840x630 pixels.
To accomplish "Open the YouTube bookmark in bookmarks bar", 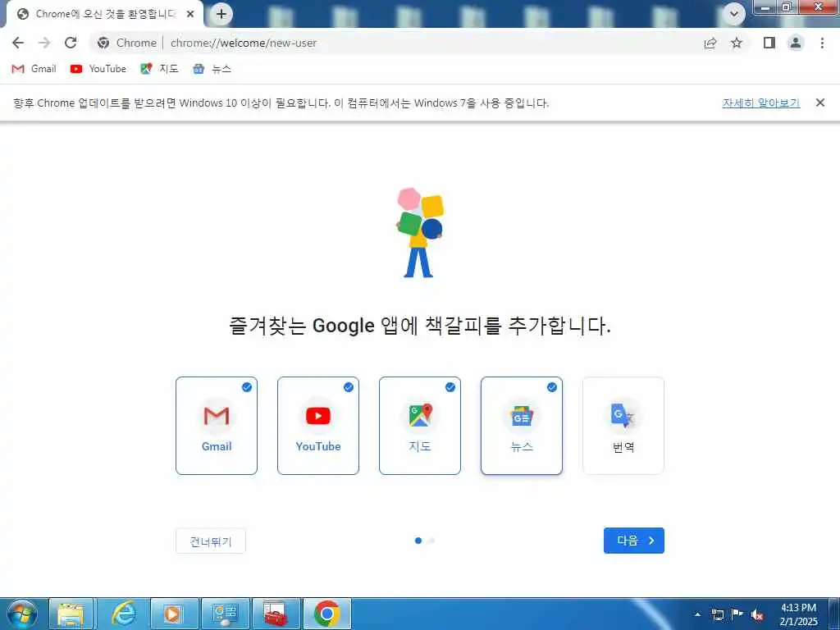I will 98,69.
